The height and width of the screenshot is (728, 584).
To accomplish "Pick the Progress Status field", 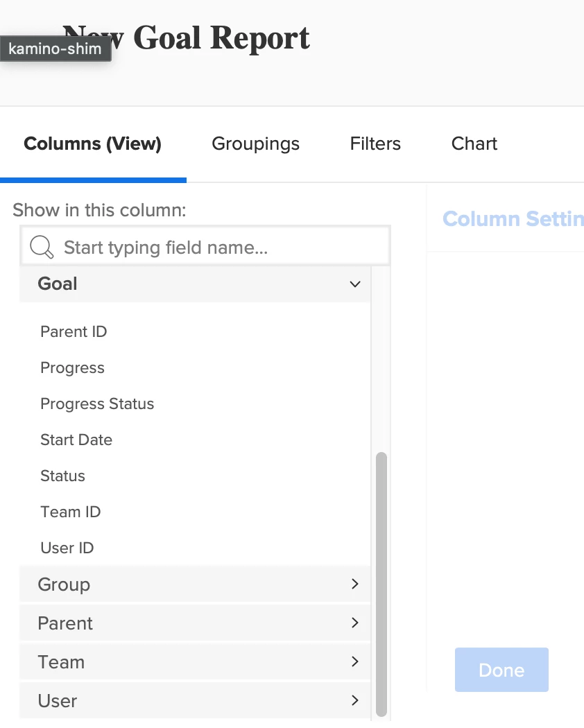I will tap(97, 404).
